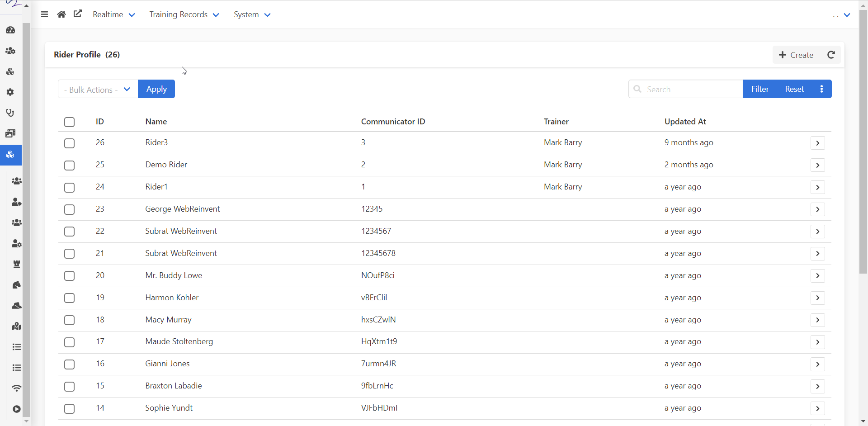
Task: Open the media/images icon in sidebar
Action: pyautogui.click(x=10, y=133)
